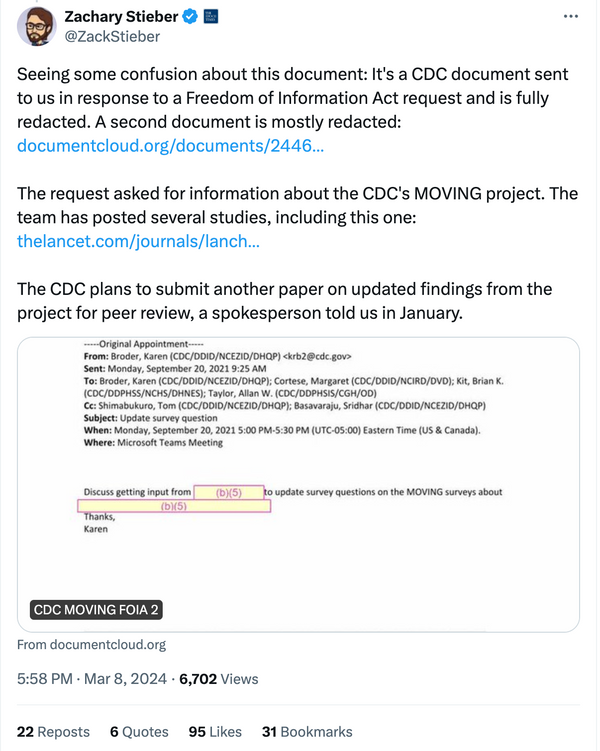The height and width of the screenshot is (751, 600).
Task: Open the three-dot more options menu
Action: click(570, 17)
